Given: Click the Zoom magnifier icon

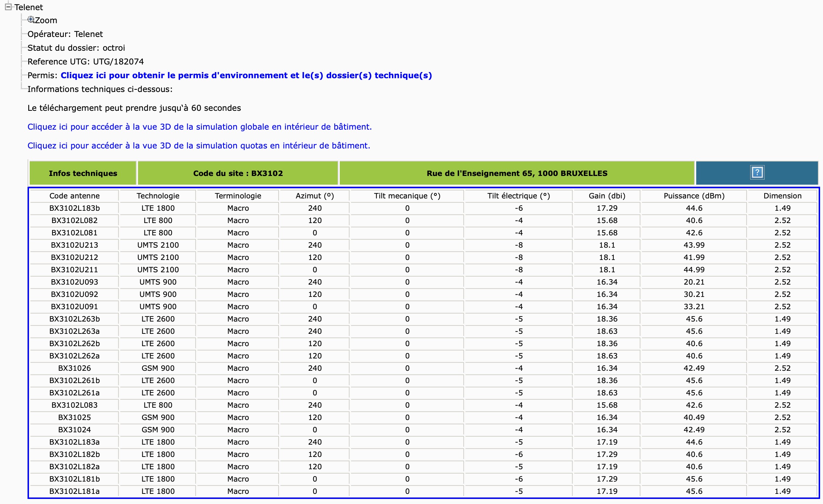Looking at the screenshot, I should pyautogui.click(x=31, y=20).
